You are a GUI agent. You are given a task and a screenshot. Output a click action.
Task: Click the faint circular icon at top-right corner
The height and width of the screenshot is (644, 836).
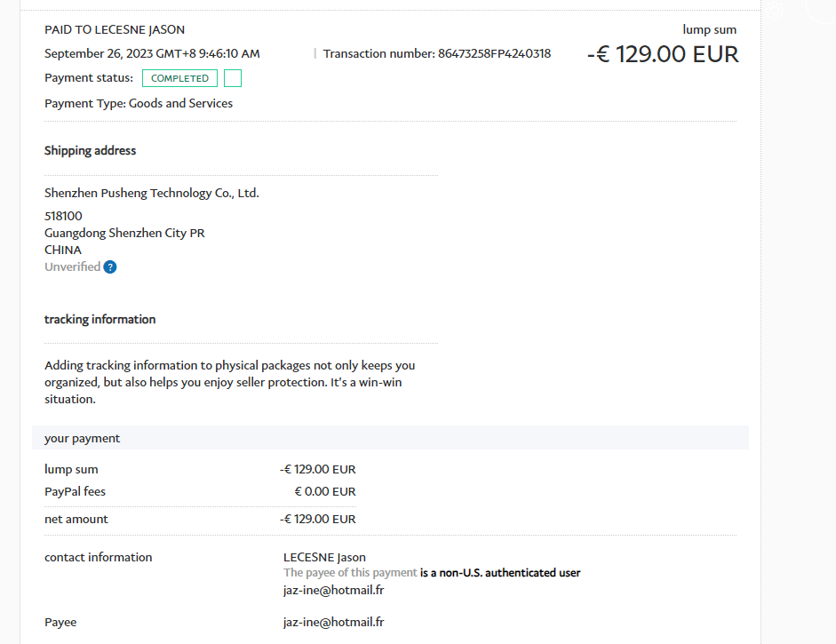825,7
